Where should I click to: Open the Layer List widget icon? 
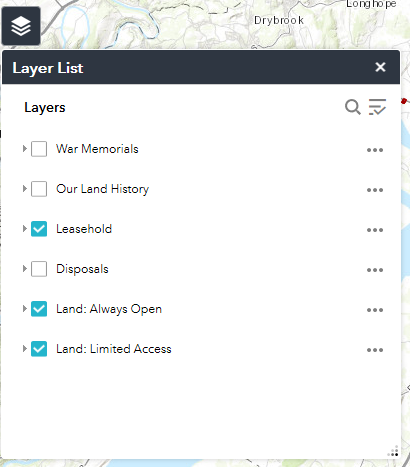click(x=21, y=26)
